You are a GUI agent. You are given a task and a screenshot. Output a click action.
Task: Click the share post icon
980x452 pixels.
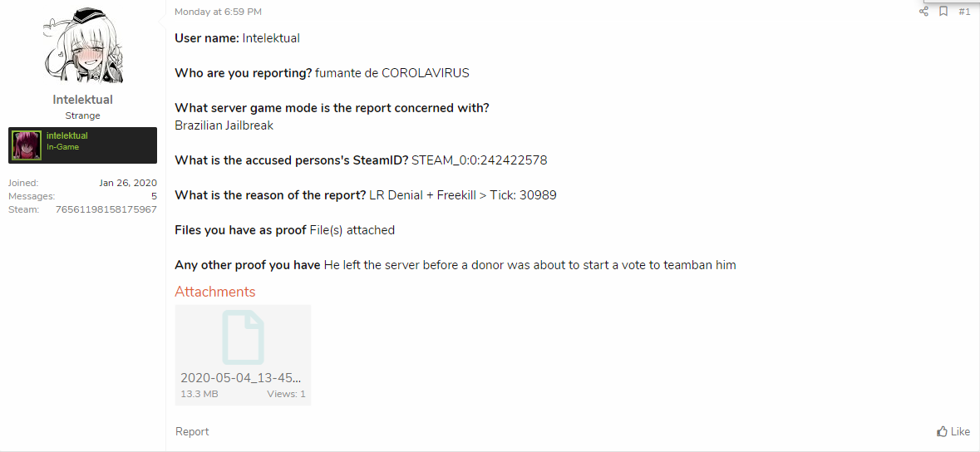point(923,12)
